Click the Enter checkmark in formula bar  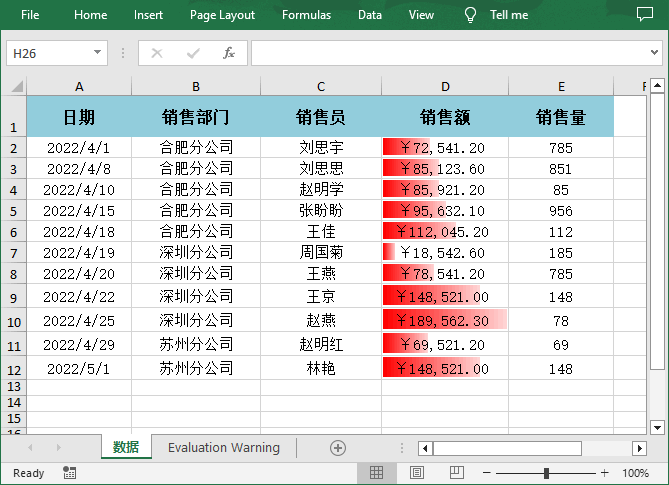click(x=193, y=53)
